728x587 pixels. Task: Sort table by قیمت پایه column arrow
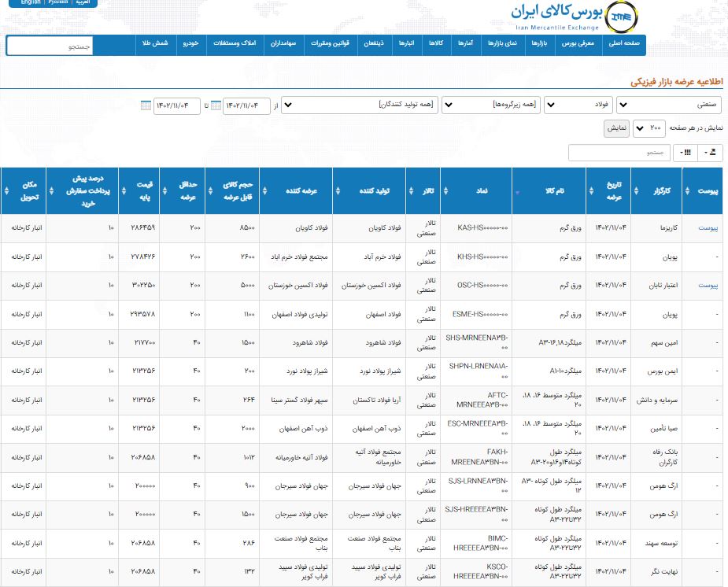pyautogui.click(x=124, y=190)
